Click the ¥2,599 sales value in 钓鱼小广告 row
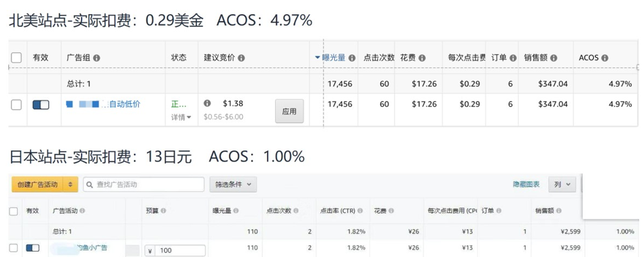This screenshot has height=257, width=644. pyautogui.click(x=570, y=248)
